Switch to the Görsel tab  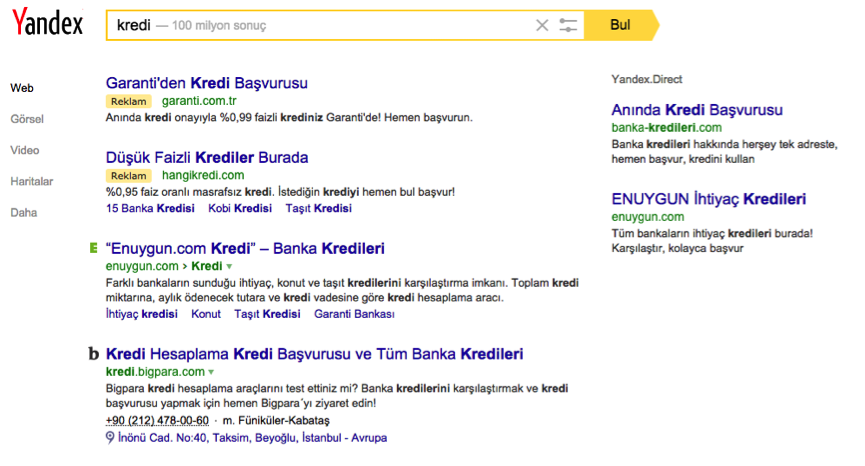coord(27,119)
